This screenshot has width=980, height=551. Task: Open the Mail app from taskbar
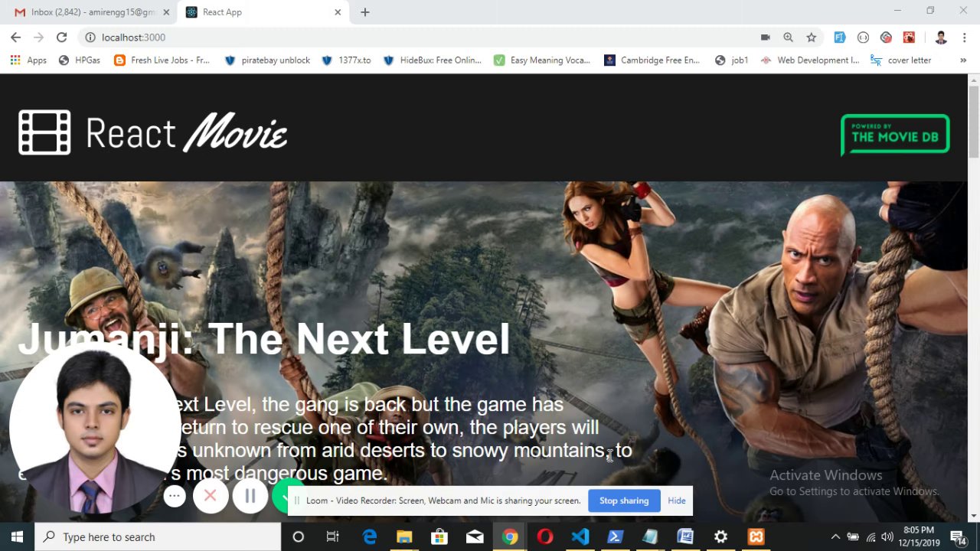click(x=475, y=536)
